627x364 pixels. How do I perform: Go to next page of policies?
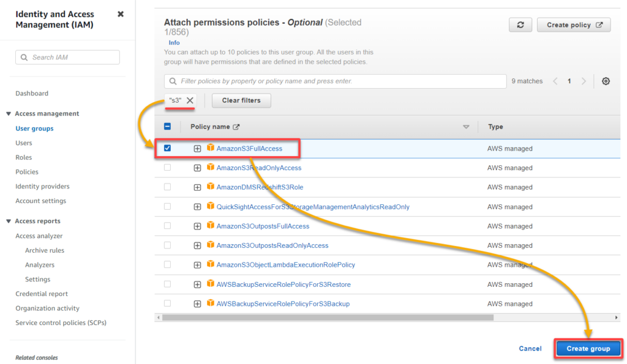[584, 81]
